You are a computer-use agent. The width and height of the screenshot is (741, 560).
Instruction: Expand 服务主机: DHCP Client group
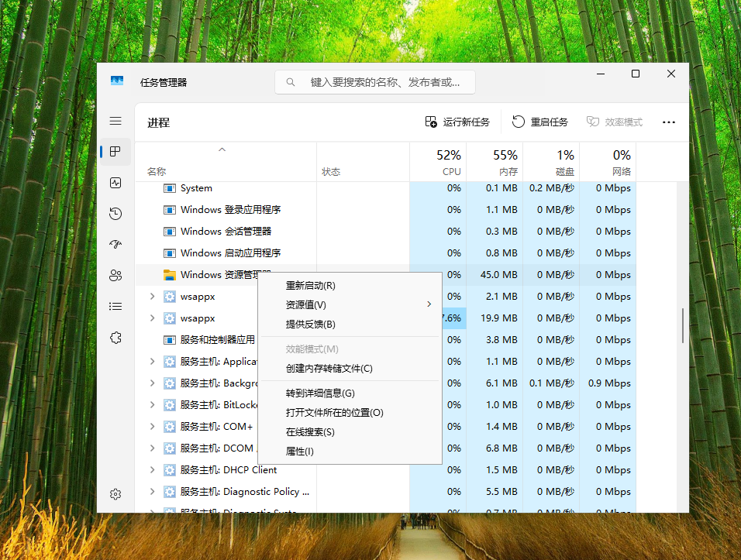point(152,470)
